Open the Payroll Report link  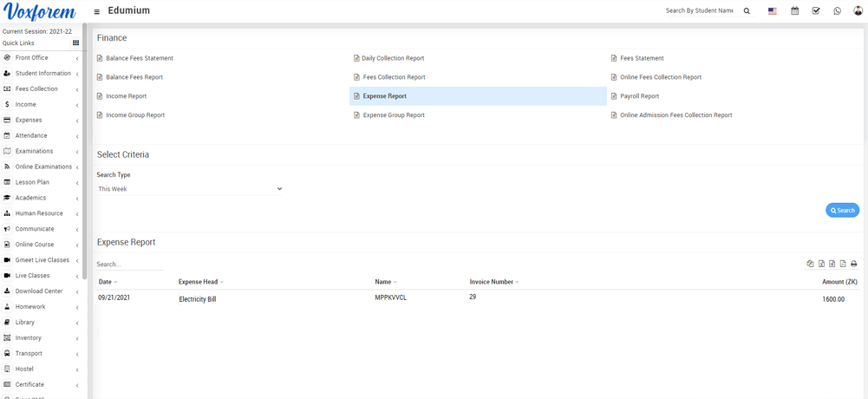pyautogui.click(x=639, y=96)
